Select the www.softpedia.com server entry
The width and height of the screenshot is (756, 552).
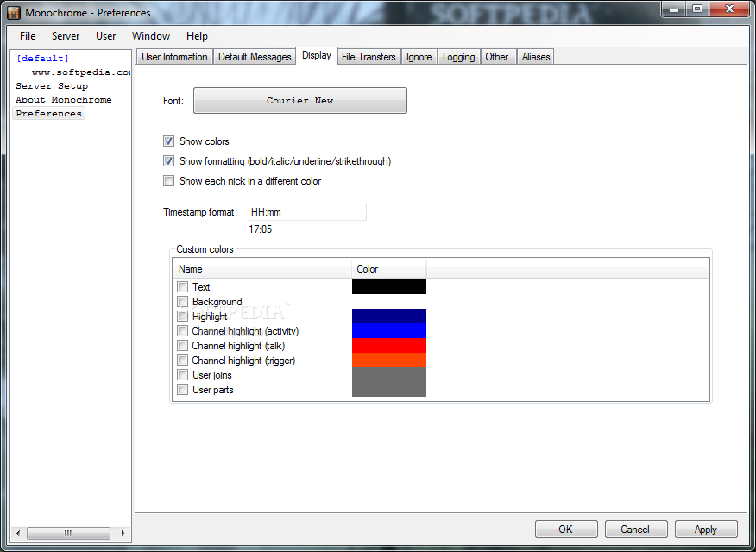(81, 72)
